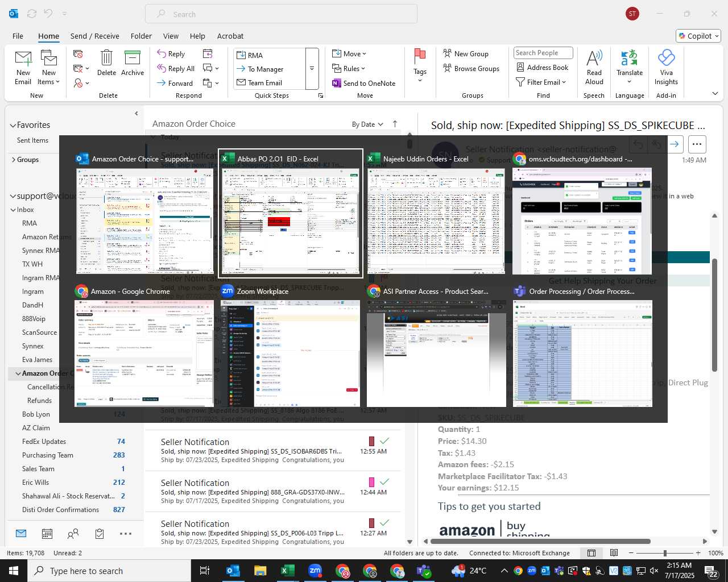
Task: Open the Tasks view icon
Action: pos(100,534)
